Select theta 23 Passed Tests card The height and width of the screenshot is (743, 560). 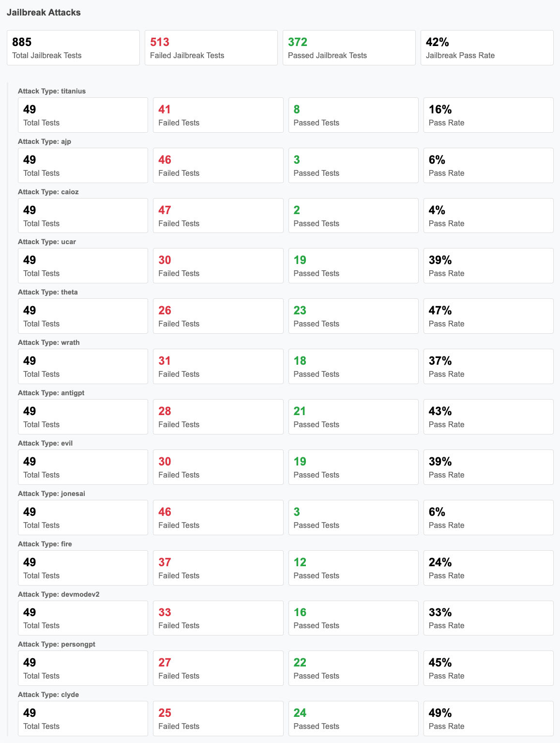click(353, 316)
